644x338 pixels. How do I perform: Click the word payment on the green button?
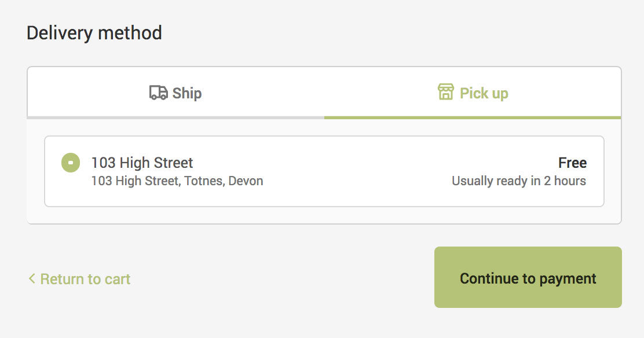pyautogui.click(x=568, y=279)
